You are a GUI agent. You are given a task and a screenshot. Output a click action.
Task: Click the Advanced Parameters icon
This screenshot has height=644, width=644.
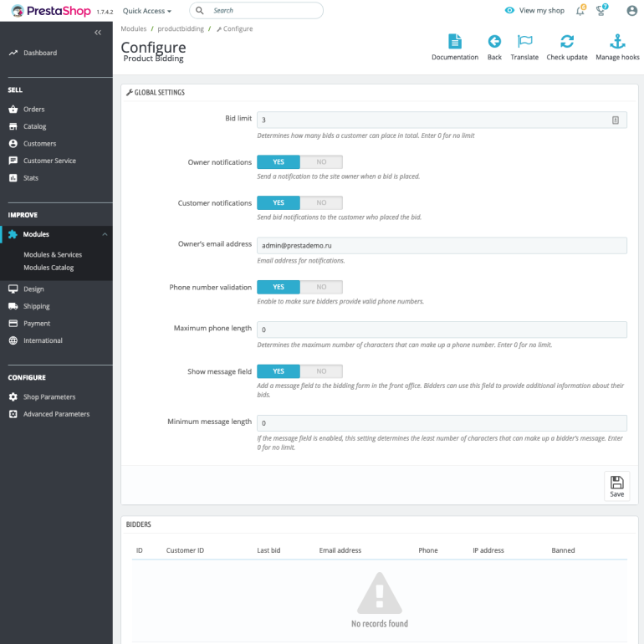click(13, 414)
